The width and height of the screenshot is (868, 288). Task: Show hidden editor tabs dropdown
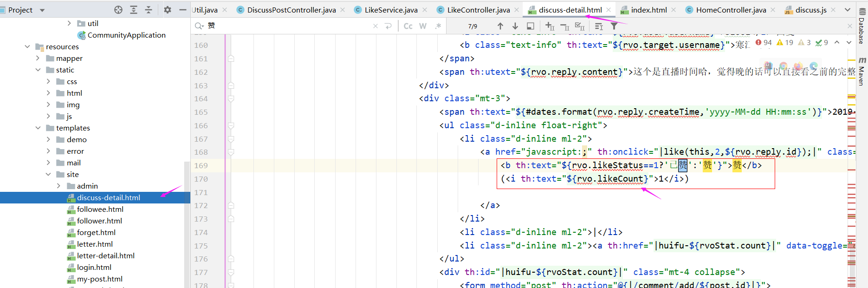coord(848,10)
